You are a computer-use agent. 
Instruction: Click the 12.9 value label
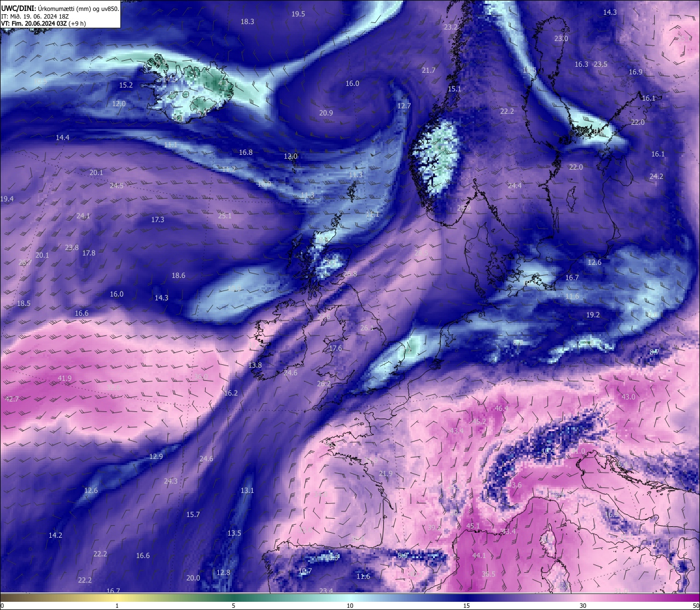click(156, 457)
